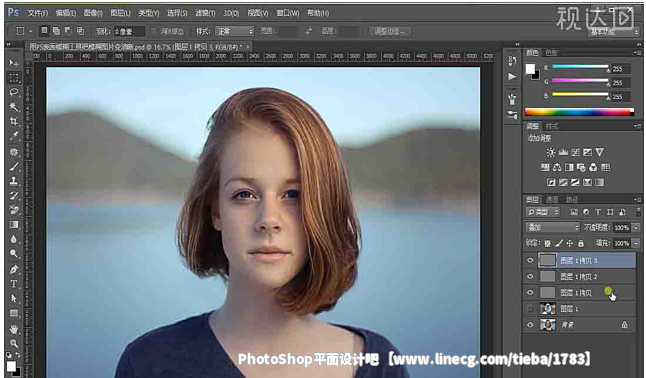
Task: Open the Color panel flyout menu
Action: pos(637,53)
